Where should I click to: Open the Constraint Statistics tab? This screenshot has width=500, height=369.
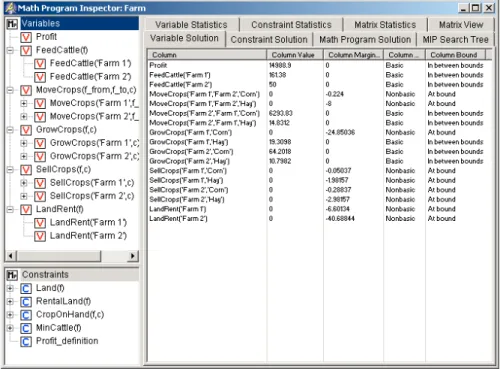[291, 25]
